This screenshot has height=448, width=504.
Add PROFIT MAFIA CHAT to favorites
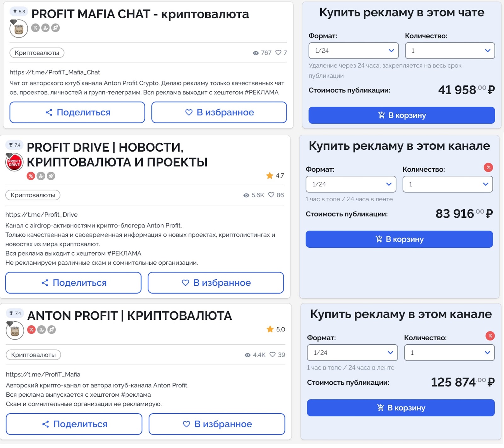point(219,112)
